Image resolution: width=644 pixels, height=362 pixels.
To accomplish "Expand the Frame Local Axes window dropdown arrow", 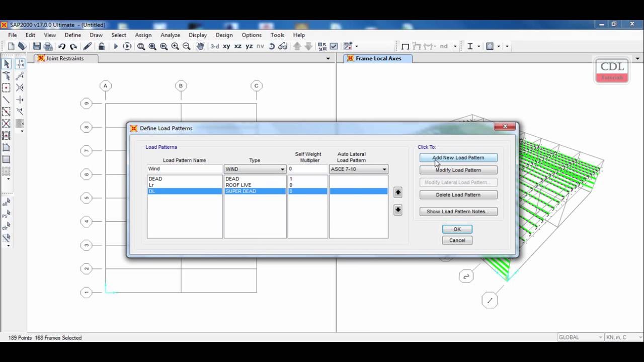I will coord(637,58).
